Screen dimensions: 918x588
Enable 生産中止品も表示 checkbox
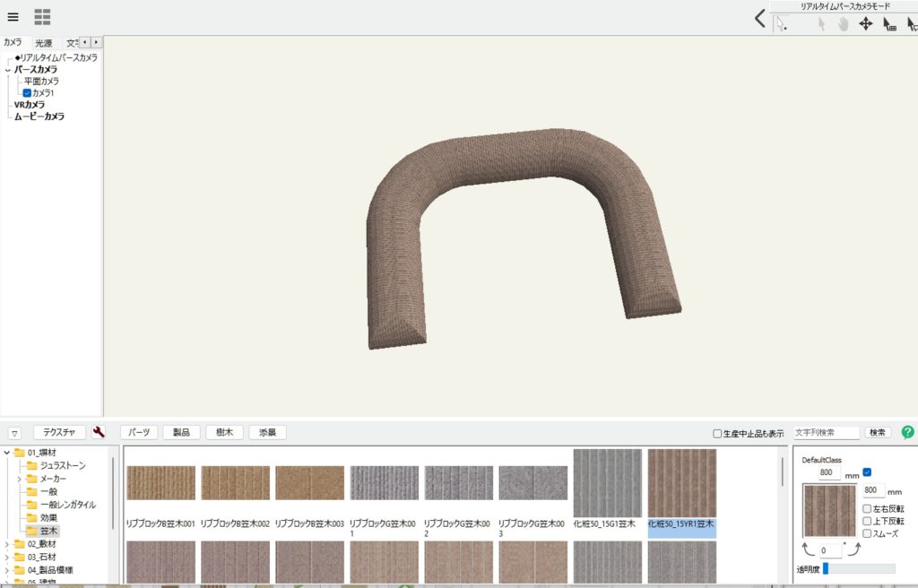[717, 434]
